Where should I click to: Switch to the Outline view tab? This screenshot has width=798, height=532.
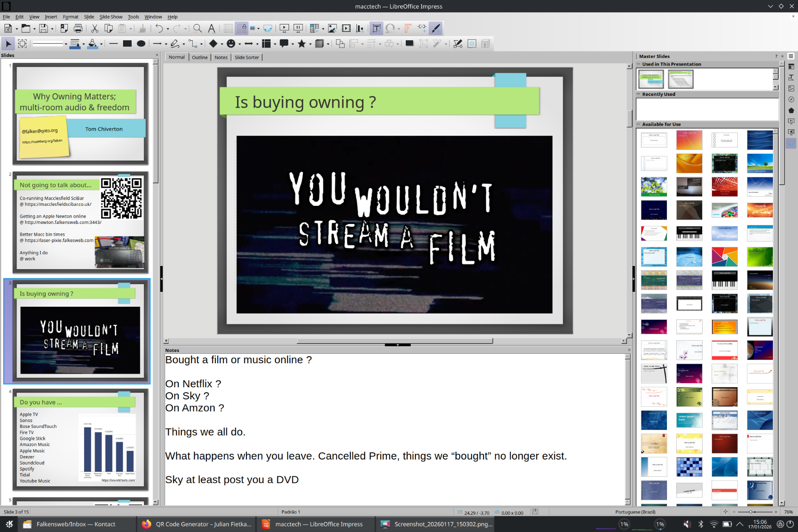(199, 57)
